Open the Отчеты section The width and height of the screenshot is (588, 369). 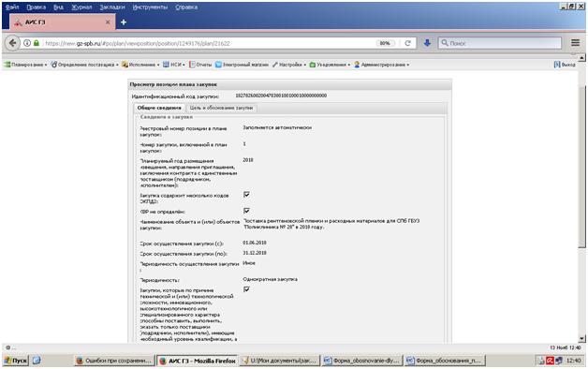[x=200, y=65]
